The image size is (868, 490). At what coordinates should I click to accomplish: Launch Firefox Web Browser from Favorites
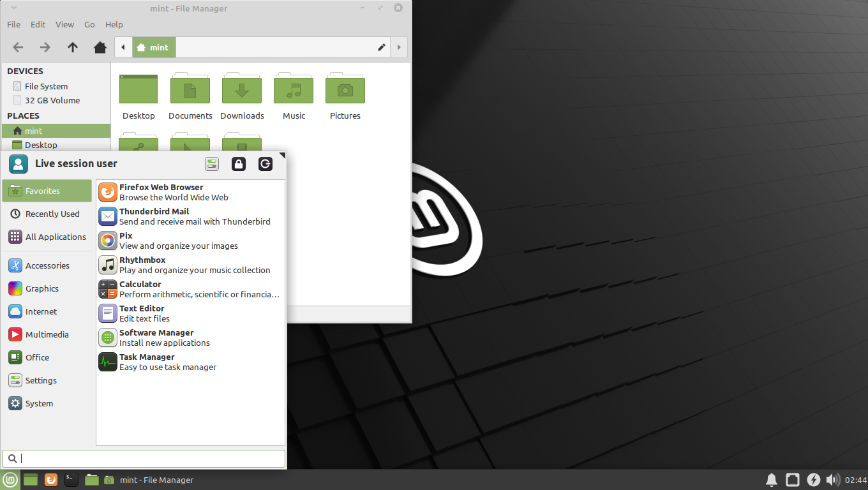coord(161,192)
